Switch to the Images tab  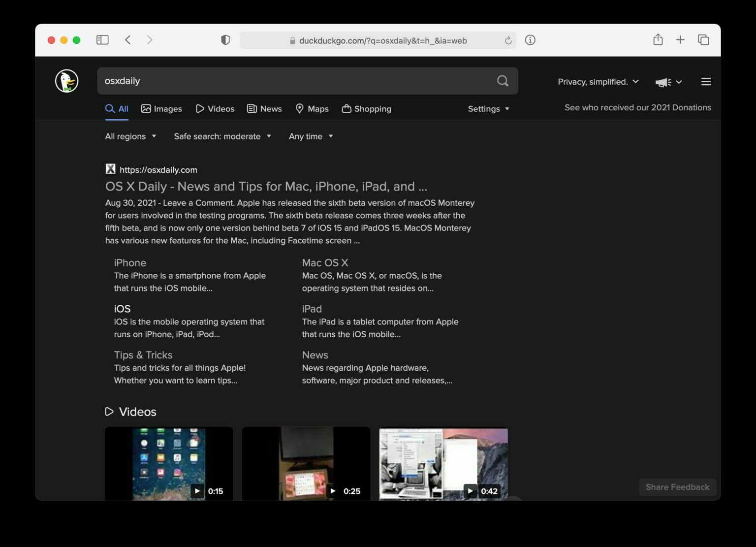[161, 109]
